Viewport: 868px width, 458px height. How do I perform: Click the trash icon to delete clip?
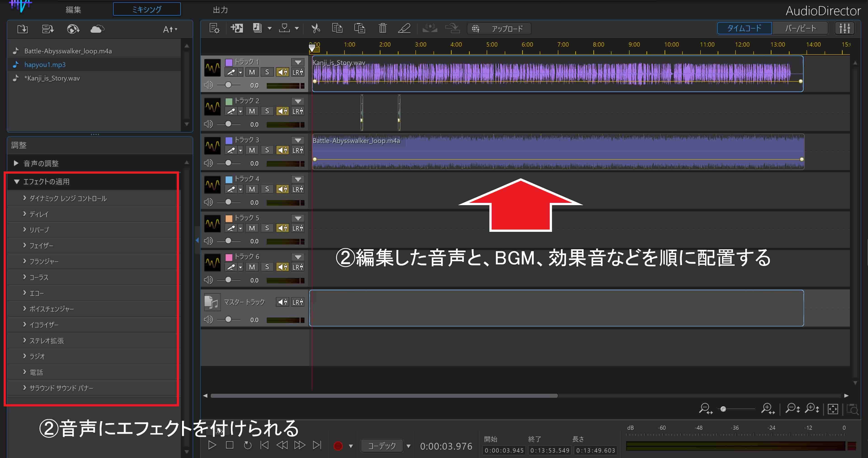tap(382, 28)
